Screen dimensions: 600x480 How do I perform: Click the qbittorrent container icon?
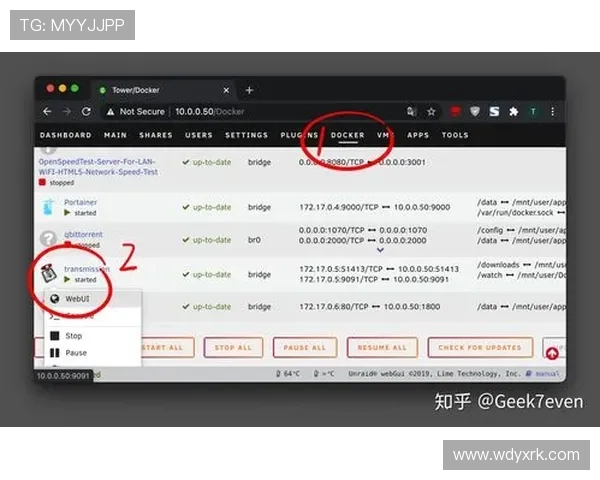[x=48, y=239]
